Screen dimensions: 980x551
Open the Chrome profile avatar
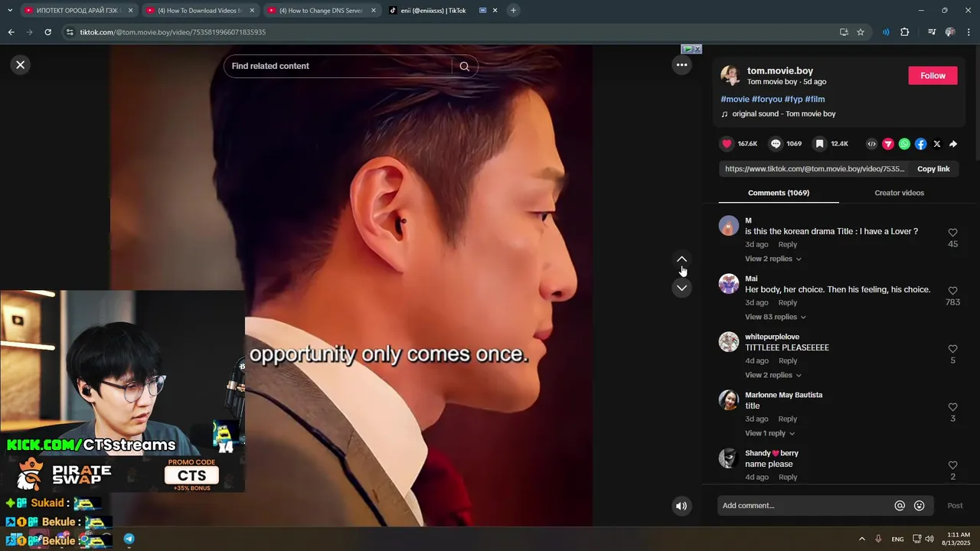point(950,32)
